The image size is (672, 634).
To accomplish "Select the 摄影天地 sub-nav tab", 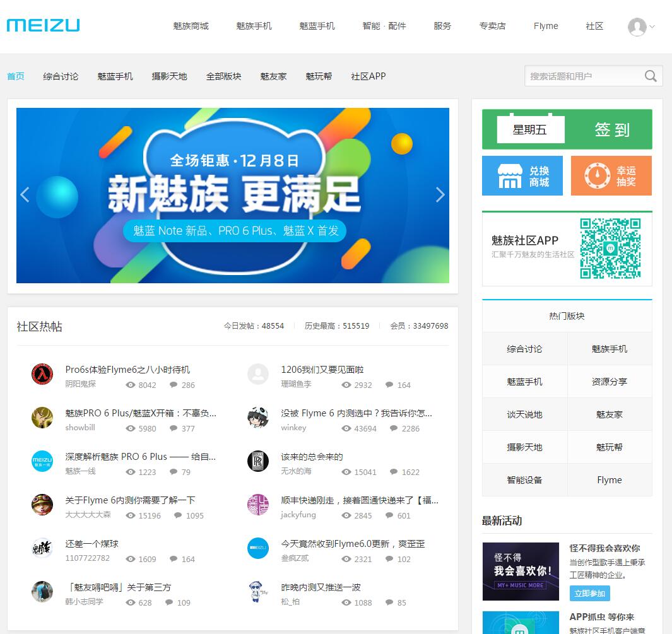I will click(x=169, y=76).
